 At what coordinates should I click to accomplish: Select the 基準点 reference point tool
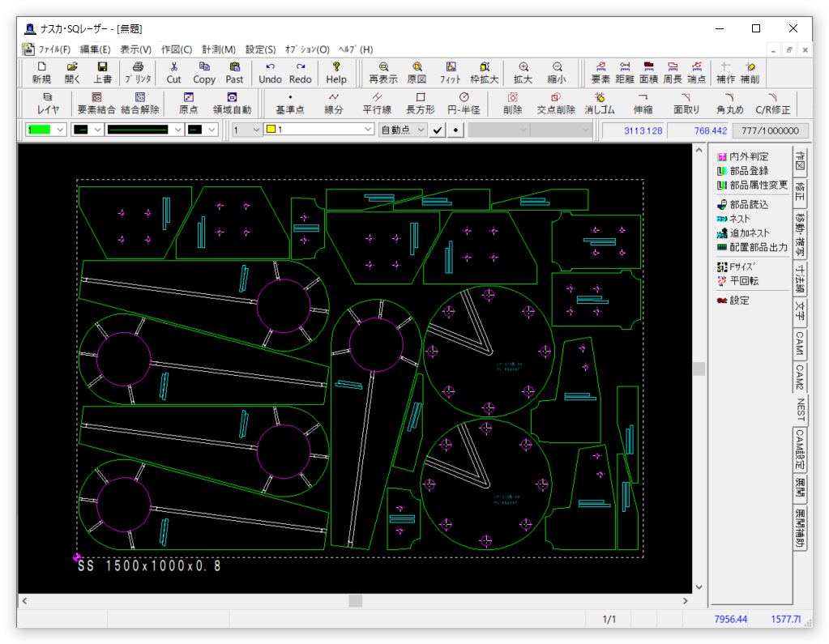click(290, 103)
